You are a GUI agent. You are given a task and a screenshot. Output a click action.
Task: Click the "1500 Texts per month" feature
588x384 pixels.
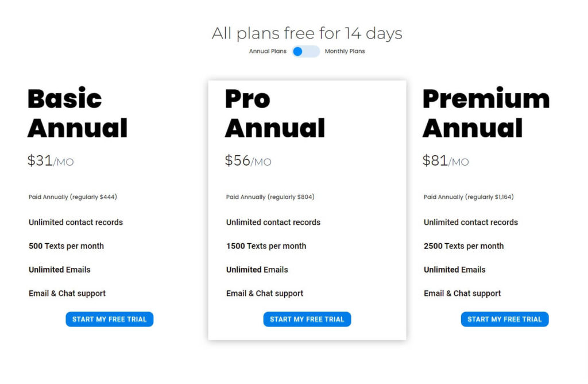[x=266, y=246]
